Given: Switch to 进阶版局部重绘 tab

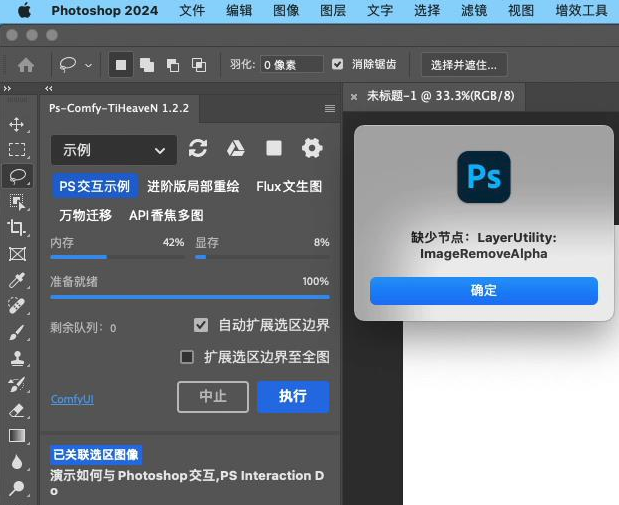Looking at the screenshot, I should click(193, 186).
